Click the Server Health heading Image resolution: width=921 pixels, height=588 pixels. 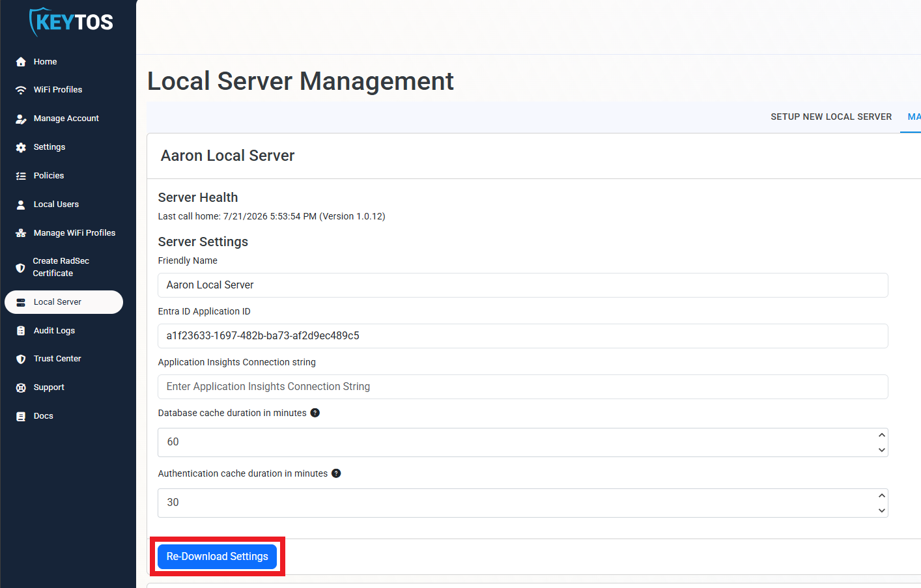click(x=198, y=197)
